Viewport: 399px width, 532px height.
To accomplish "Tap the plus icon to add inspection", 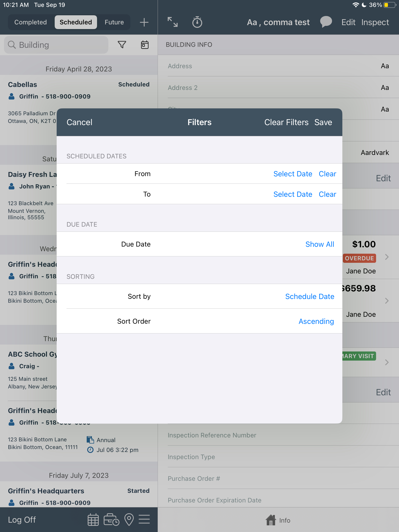I will click(144, 22).
